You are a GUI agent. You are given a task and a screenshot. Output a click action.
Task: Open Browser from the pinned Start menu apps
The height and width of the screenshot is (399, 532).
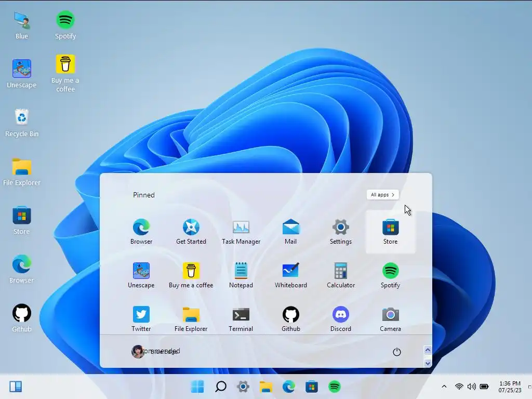coord(141,232)
